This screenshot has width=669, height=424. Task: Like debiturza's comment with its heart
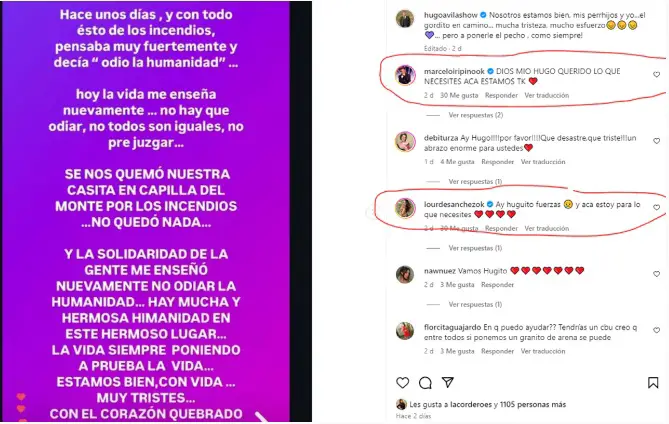pyautogui.click(x=656, y=141)
